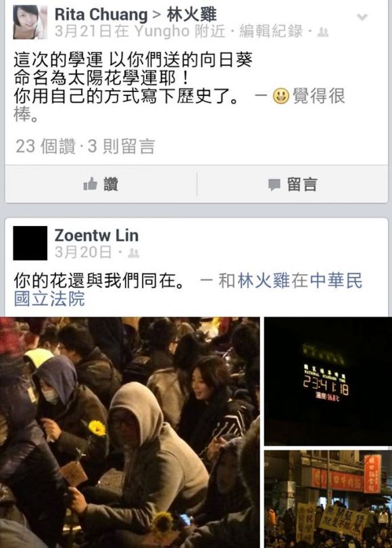
Task: Click friends audience icon beside 3月20日
Action: [133, 252]
